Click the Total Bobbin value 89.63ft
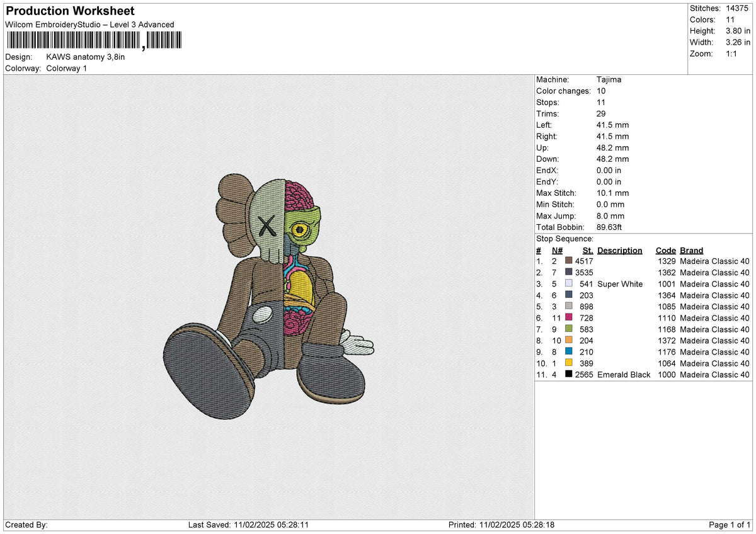Viewport: 756px width, 534px height. pyautogui.click(x=610, y=227)
